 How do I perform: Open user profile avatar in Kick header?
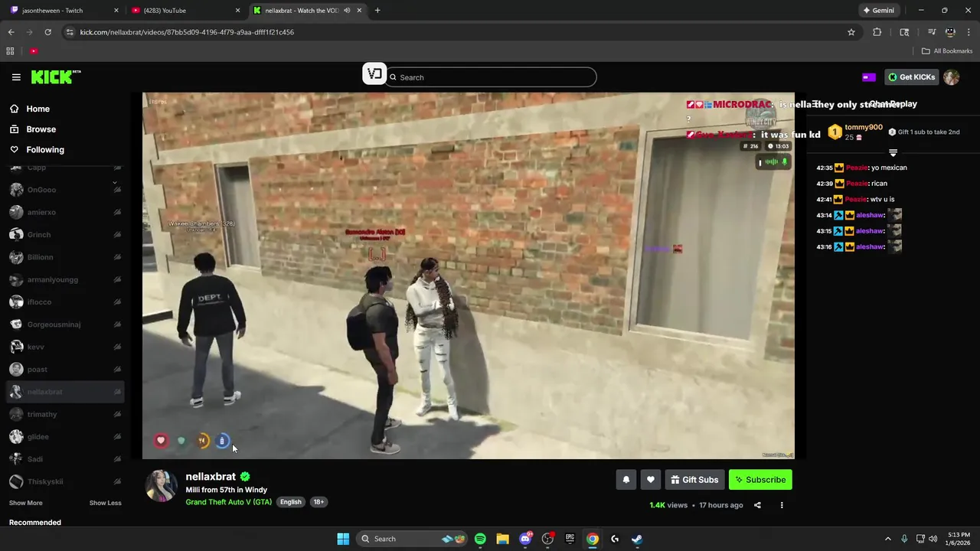coord(952,77)
